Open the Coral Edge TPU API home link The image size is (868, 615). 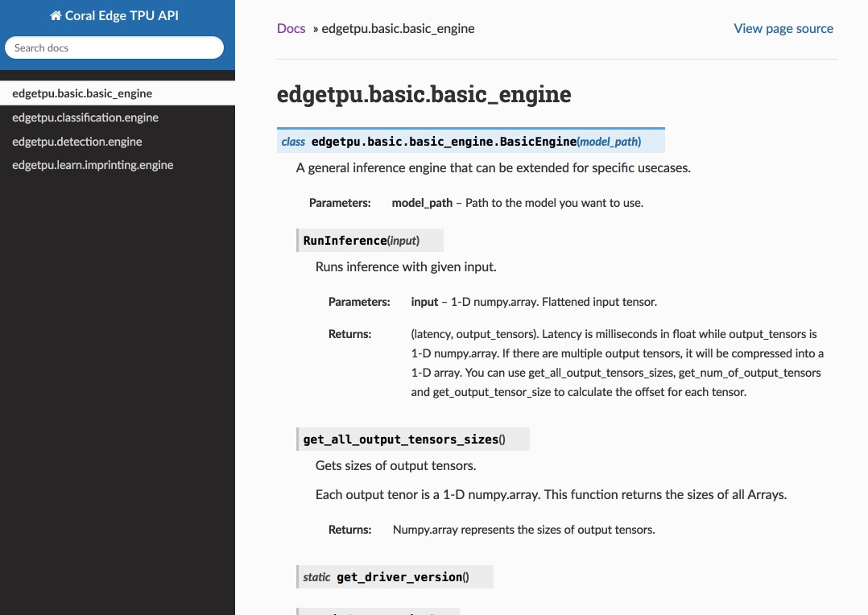click(x=114, y=15)
